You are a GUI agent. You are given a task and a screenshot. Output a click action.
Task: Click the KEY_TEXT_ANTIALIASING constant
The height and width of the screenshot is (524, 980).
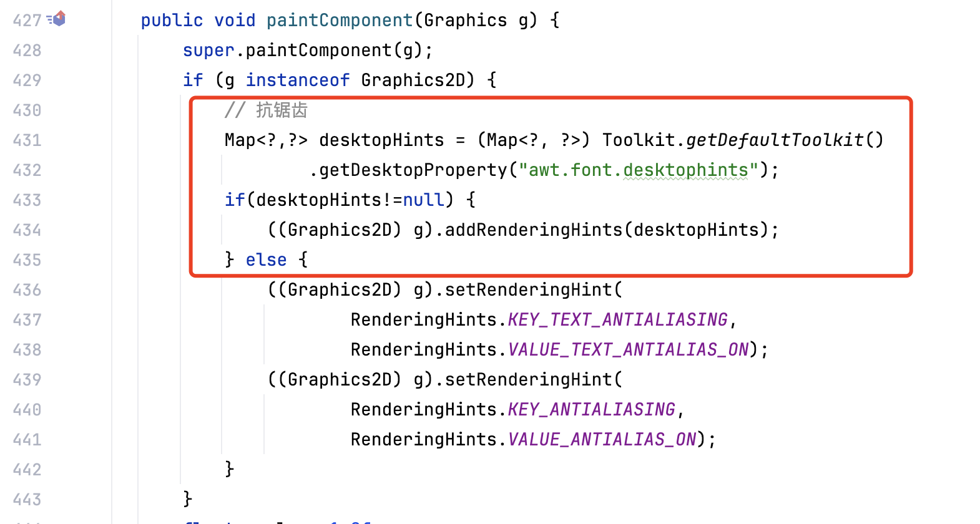(617, 320)
